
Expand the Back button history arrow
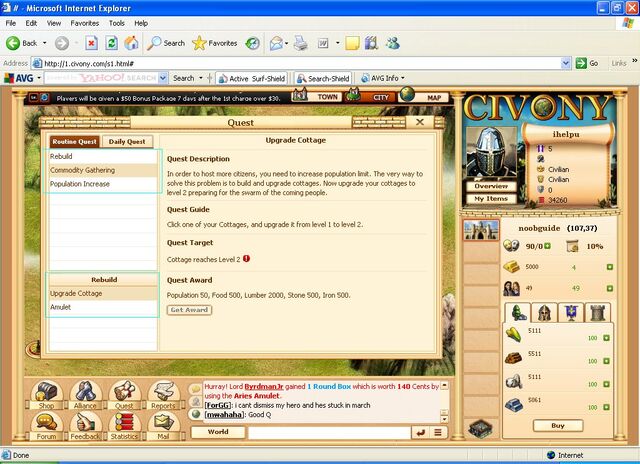coord(44,43)
